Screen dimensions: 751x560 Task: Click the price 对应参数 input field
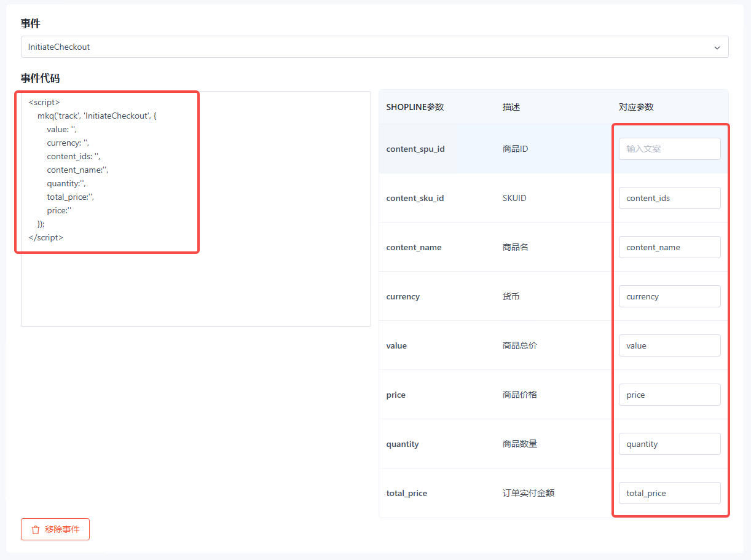670,395
